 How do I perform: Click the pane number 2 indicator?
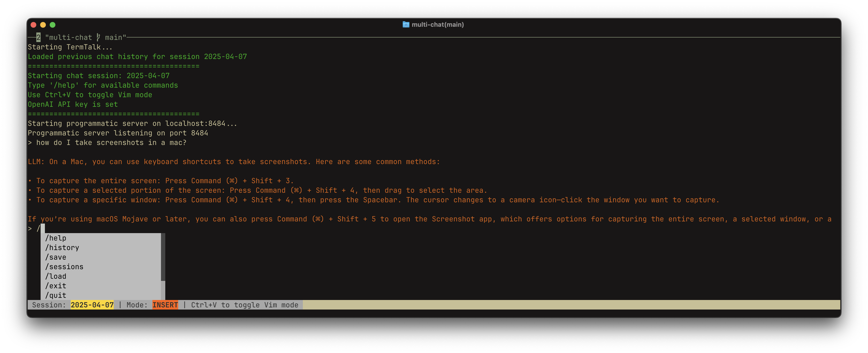pyautogui.click(x=38, y=37)
